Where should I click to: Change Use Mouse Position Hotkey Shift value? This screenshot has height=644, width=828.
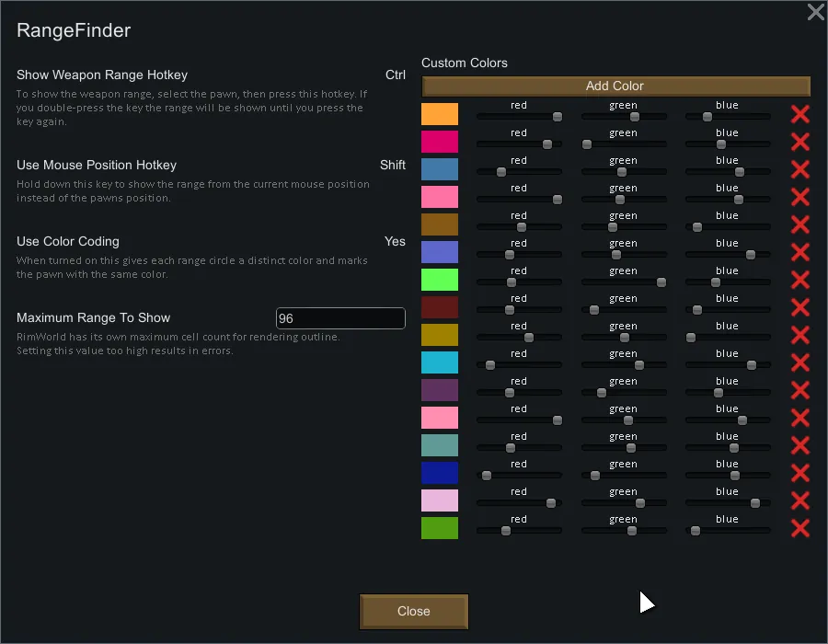(393, 165)
